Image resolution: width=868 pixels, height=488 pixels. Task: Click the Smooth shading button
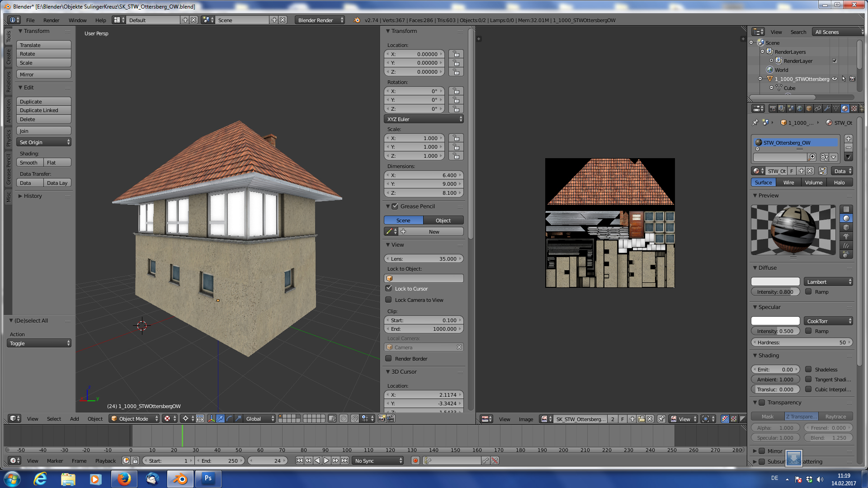[x=29, y=163]
